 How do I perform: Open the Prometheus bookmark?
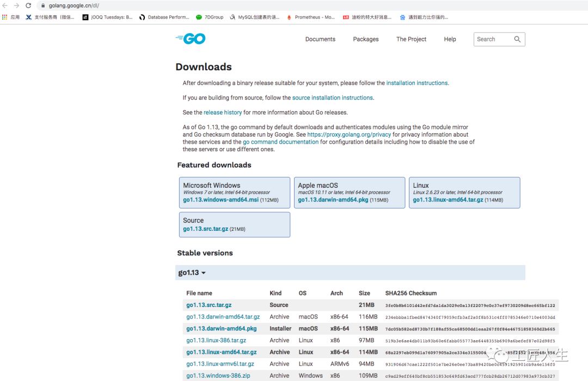(x=310, y=17)
